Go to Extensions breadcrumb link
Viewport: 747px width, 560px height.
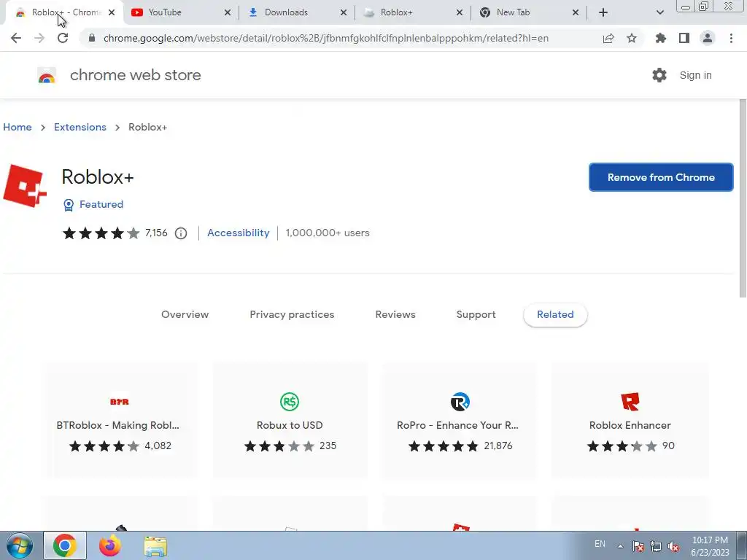[x=80, y=127]
